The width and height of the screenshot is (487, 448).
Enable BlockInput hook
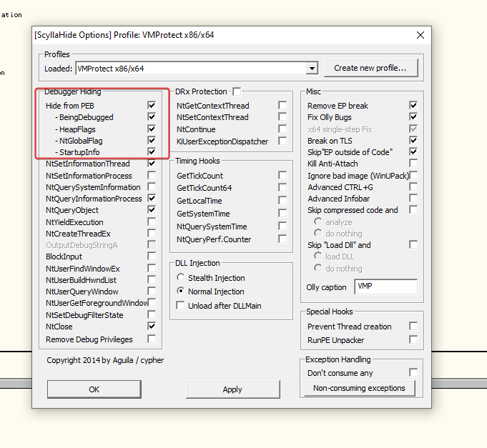click(x=152, y=257)
